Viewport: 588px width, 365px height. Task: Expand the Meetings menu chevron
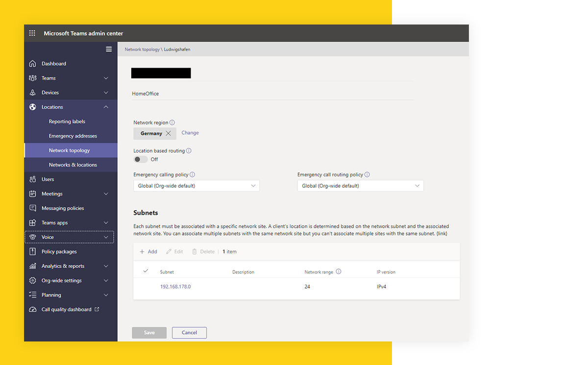point(106,194)
